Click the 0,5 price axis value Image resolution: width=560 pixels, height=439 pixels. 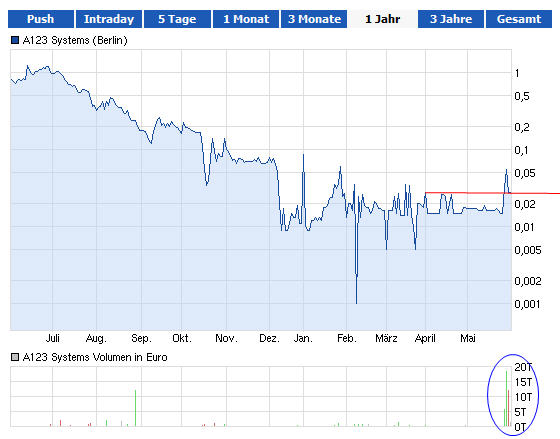coord(522,96)
